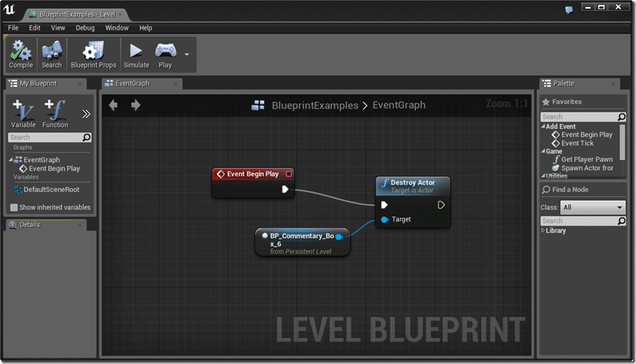
Task: Select BlueprintExamples - Level window tab
Action: pos(77,15)
